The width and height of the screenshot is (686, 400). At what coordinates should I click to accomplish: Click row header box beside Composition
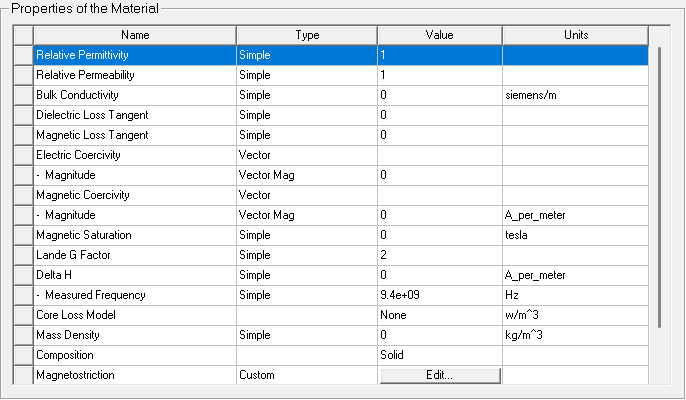(24, 355)
